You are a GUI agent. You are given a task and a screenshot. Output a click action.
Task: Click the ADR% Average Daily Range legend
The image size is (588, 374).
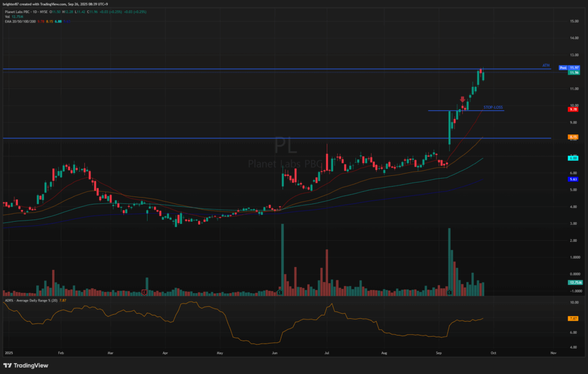pyautogui.click(x=31, y=300)
